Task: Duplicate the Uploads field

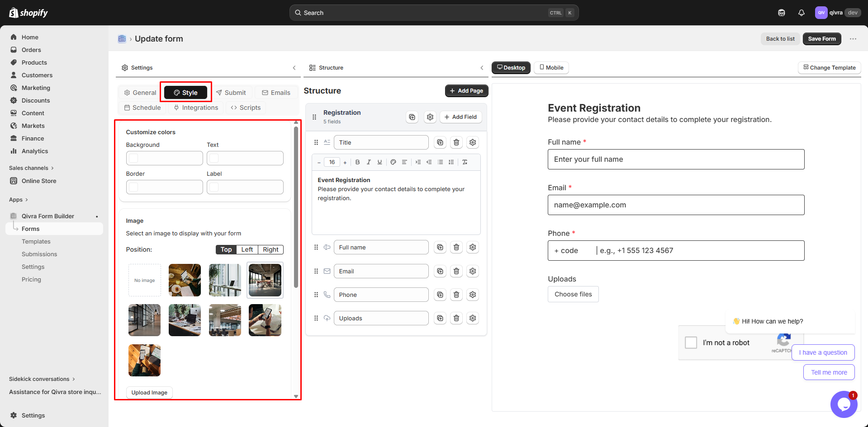Action: [x=440, y=318]
